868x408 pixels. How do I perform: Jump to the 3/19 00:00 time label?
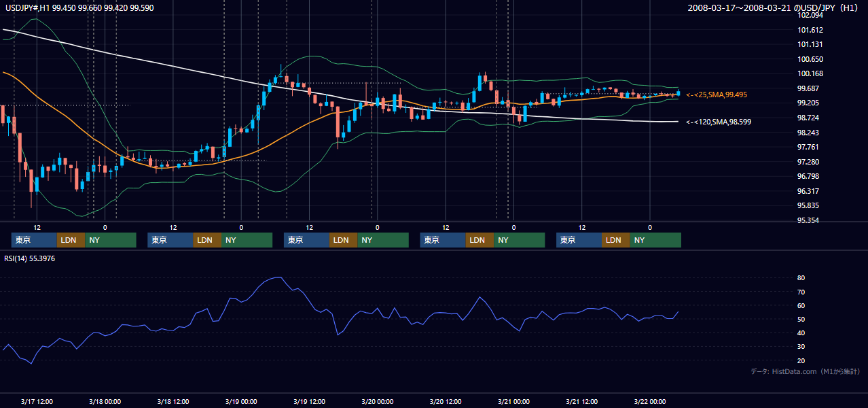241,401
